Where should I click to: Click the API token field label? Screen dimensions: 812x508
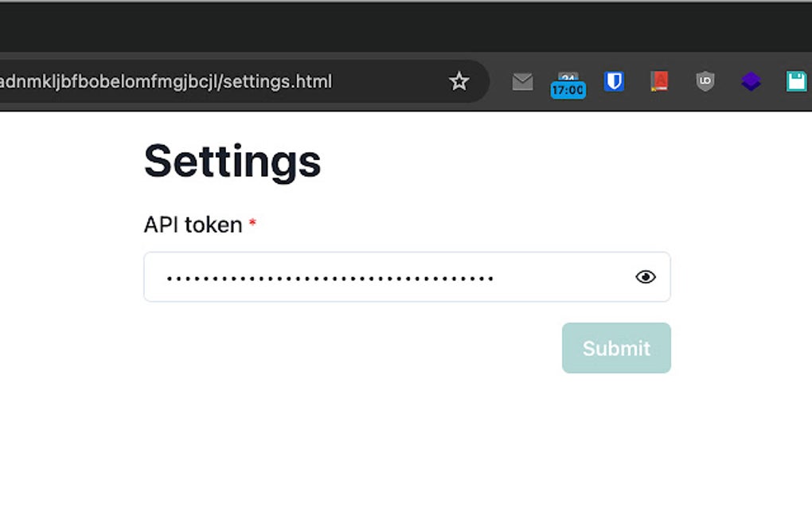(193, 225)
